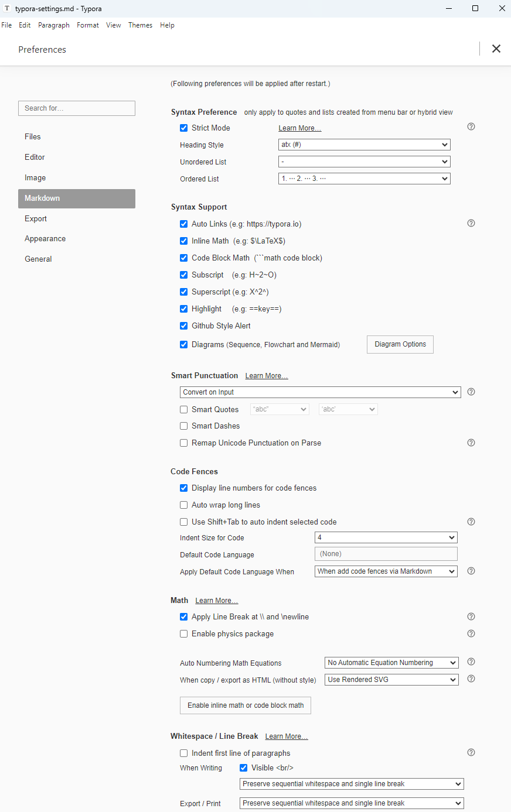The height and width of the screenshot is (812, 511).
Task: Open the Ordered List dropdown
Action: click(364, 179)
